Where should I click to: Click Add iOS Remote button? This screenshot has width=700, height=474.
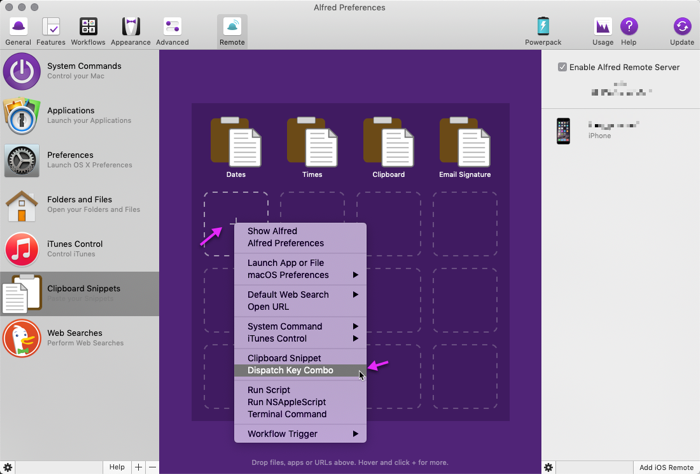click(x=666, y=467)
